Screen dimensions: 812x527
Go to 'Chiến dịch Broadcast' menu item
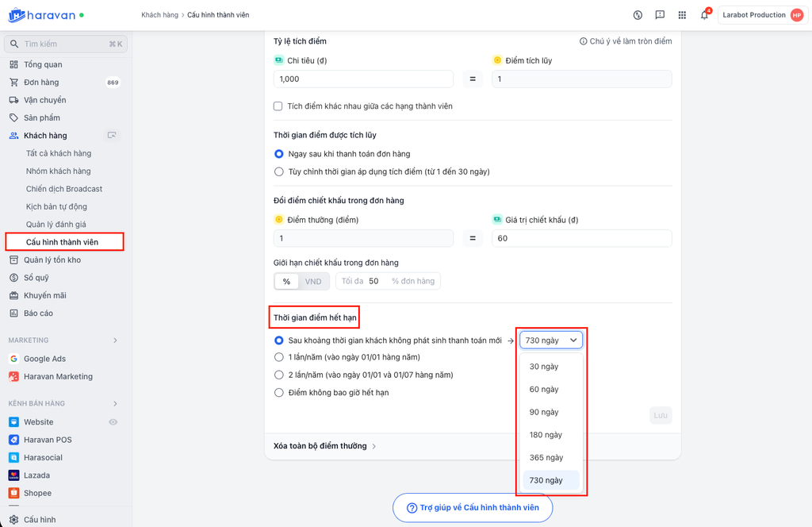pyautogui.click(x=64, y=189)
